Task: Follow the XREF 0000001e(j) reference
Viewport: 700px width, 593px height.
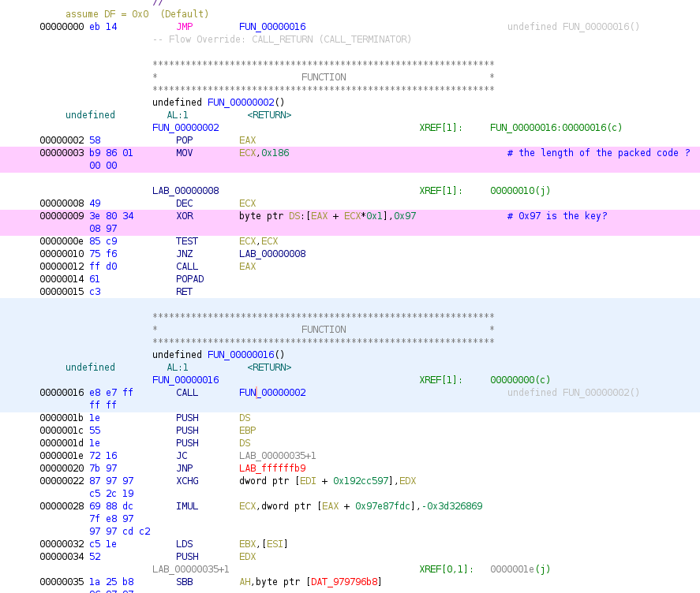Action: click(x=520, y=569)
